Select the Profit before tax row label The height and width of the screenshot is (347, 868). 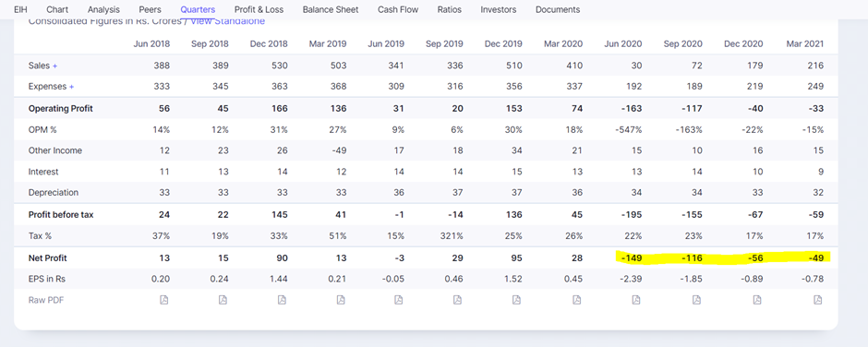61,214
